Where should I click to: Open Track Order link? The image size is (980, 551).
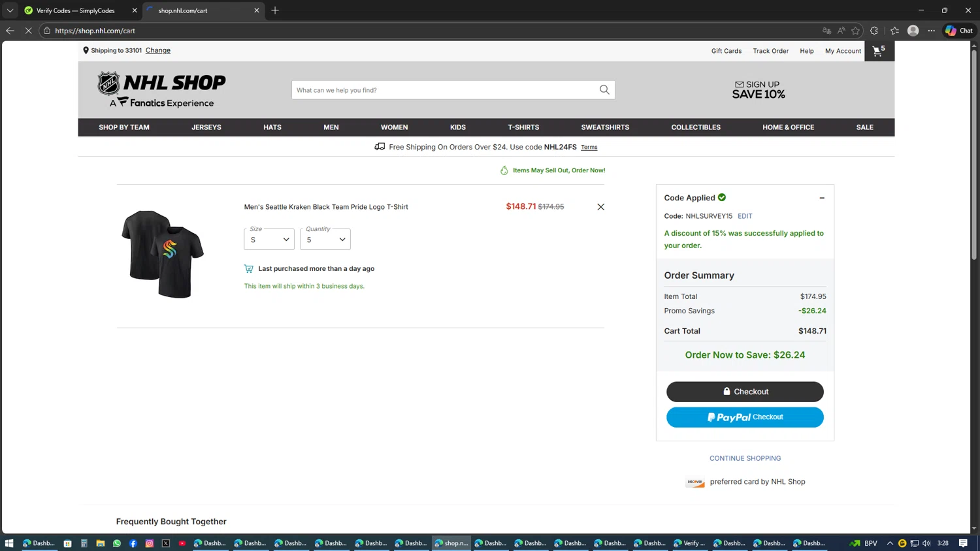[771, 51]
